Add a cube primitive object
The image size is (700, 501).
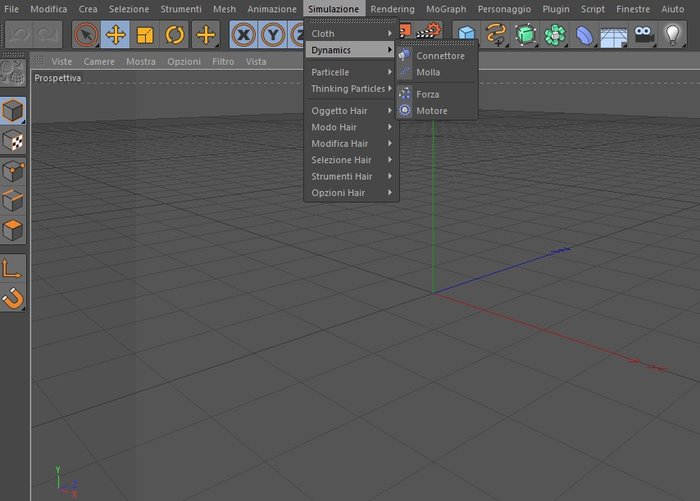(467, 34)
